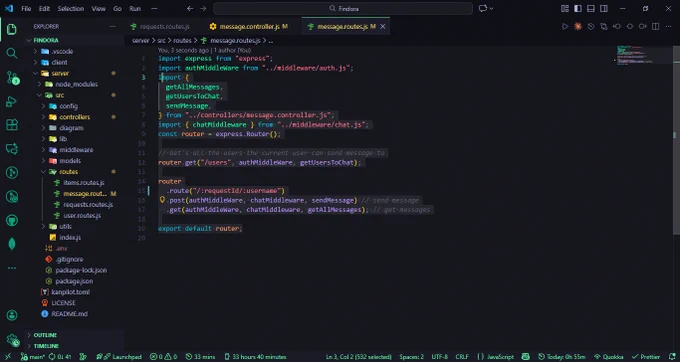Screen dimensions: 680x362
Task: Open the Source Control view
Action: (13, 78)
